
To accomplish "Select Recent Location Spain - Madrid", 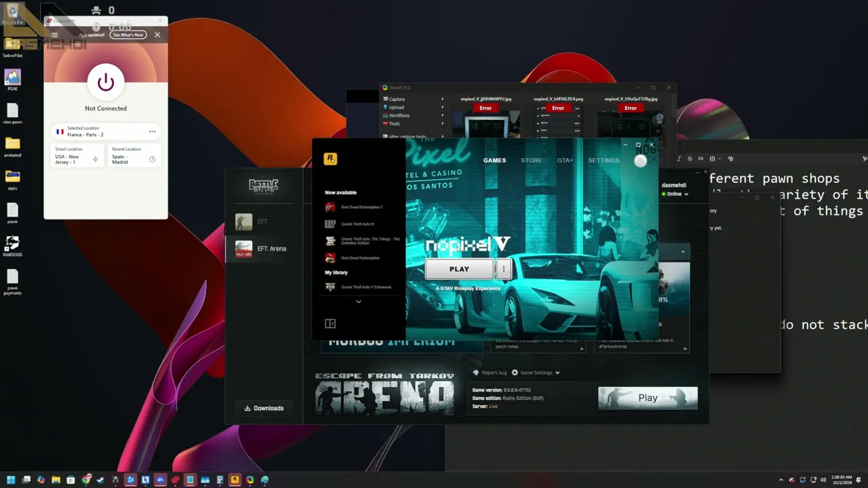I will tap(134, 155).
